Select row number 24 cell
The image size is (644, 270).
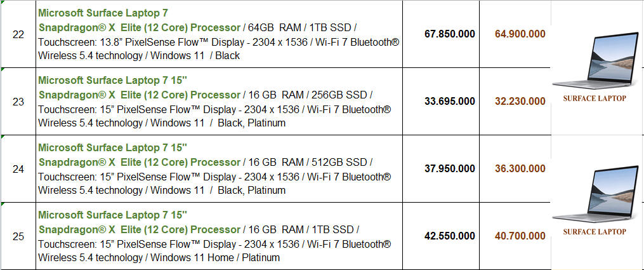(18, 169)
